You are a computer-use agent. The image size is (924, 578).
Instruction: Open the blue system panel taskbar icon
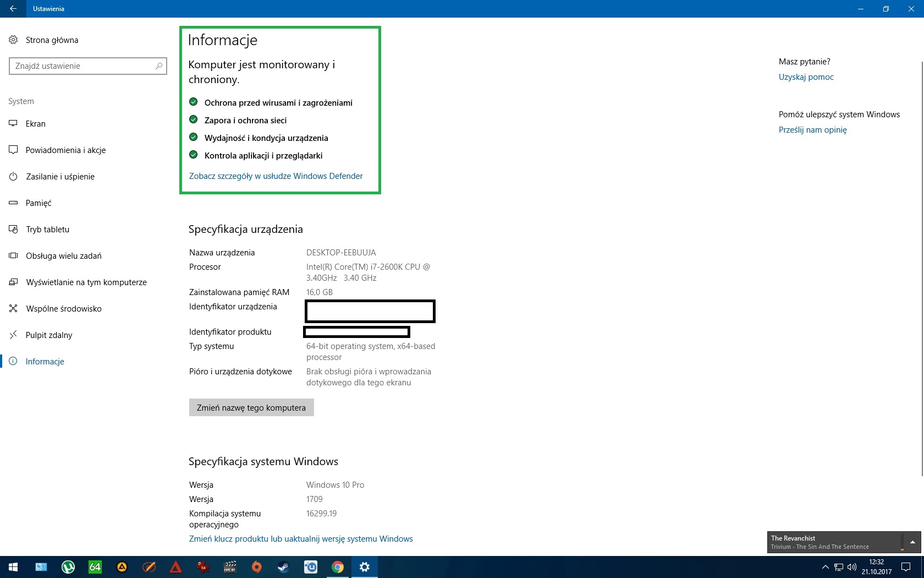[x=41, y=567]
